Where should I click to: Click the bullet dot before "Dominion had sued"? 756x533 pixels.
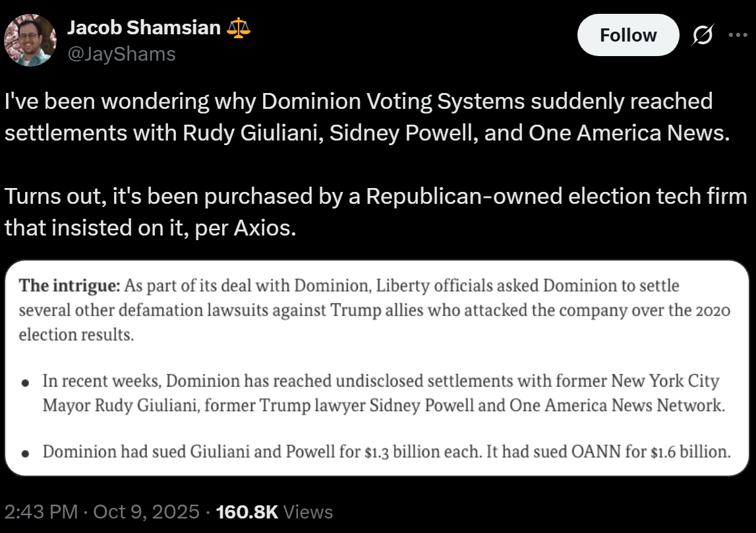tap(25, 454)
